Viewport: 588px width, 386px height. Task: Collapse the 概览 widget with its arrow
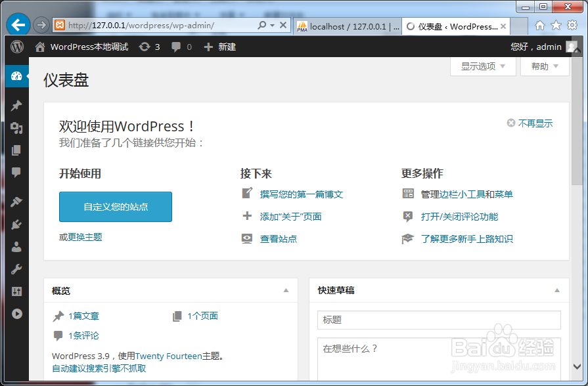coord(286,290)
